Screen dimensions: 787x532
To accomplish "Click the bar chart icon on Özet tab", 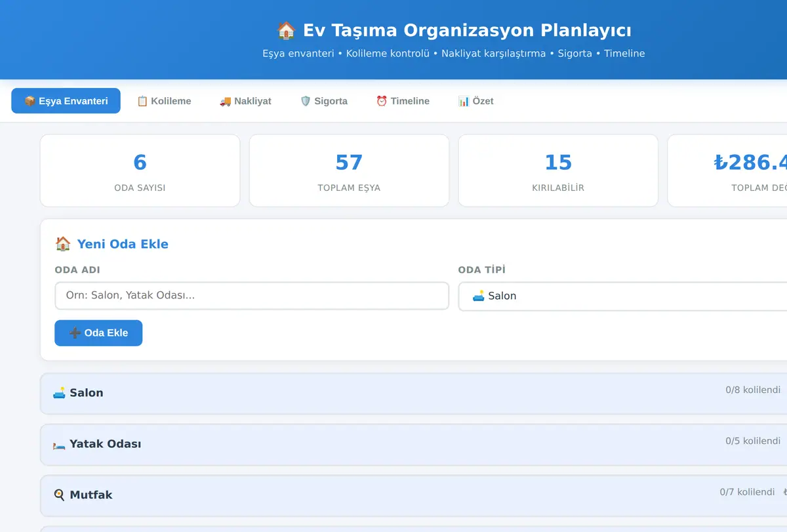I will [464, 101].
